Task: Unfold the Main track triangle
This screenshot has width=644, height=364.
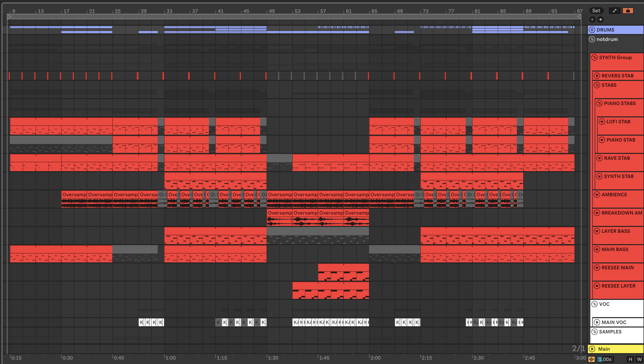Action: (592, 349)
